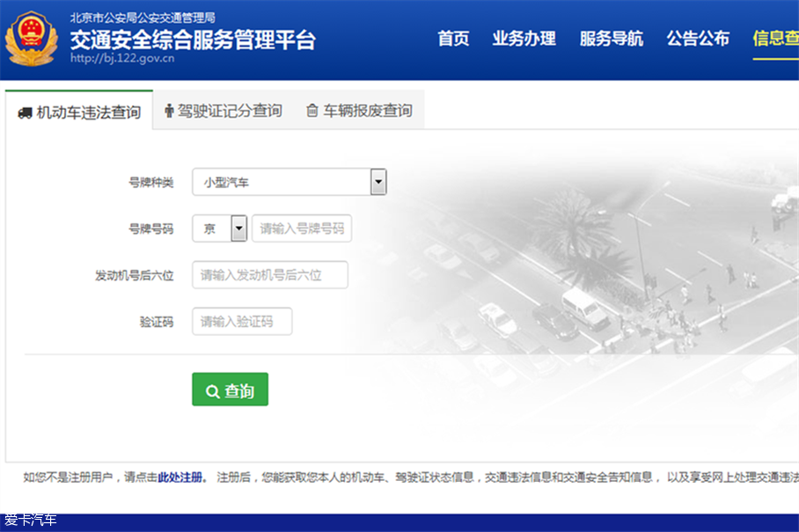The image size is (799, 532).
Task: Switch to the 信息查询 navigation item
Action: point(775,39)
